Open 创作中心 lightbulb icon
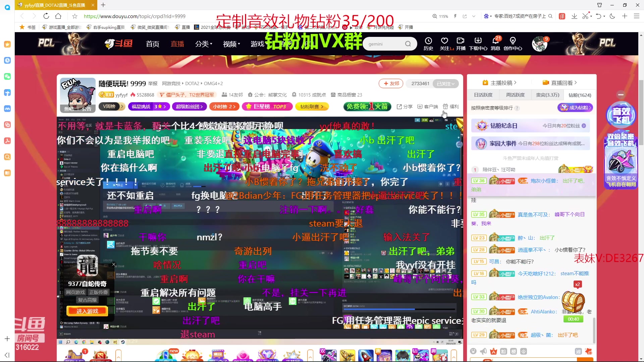644x362 pixels. [513, 44]
